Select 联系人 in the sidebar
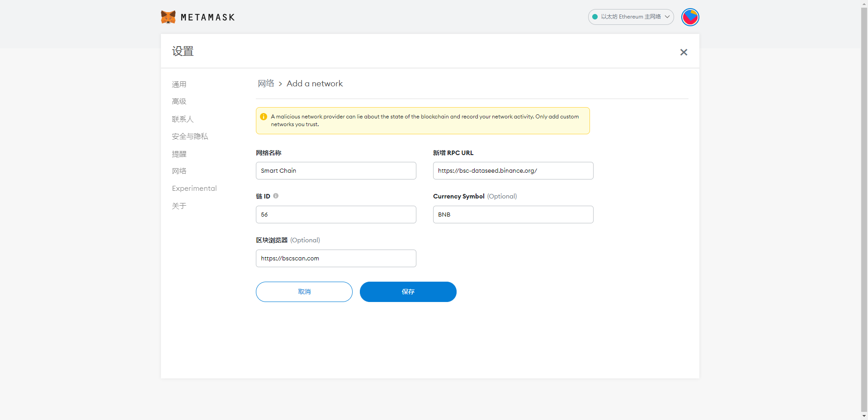The width and height of the screenshot is (868, 420). [183, 119]
